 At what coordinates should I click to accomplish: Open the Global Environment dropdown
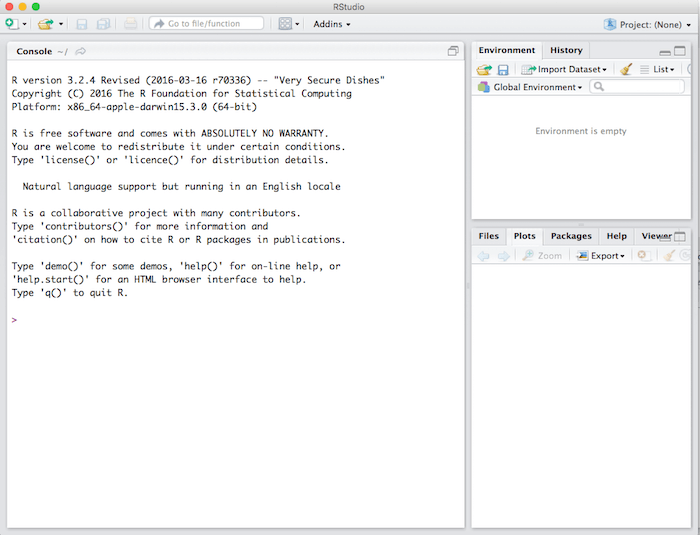529,87
